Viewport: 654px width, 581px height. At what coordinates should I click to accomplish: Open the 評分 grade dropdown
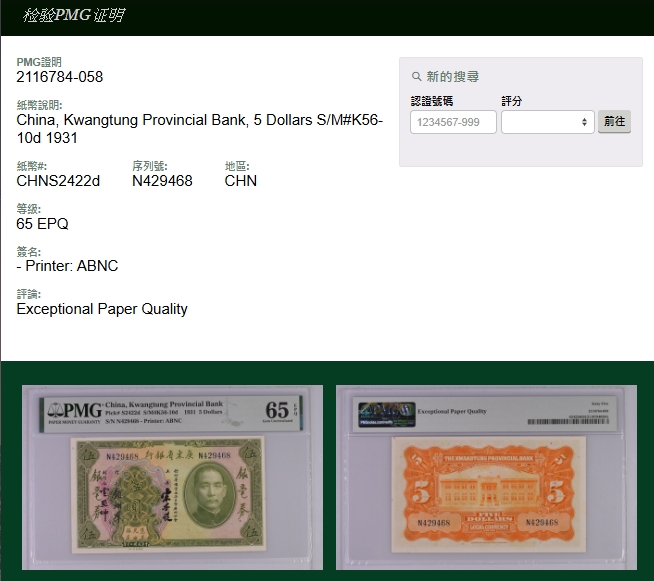tap(548, 122)
